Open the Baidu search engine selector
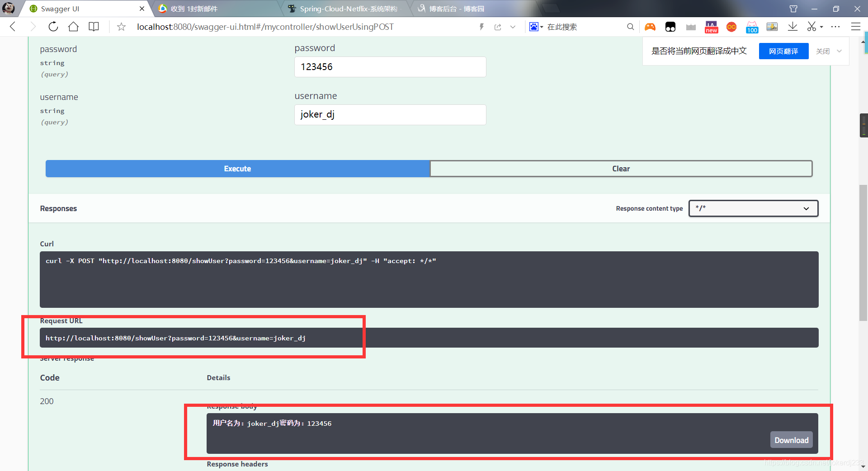Screen dimensions: 868x471 [x=536, y=27]
